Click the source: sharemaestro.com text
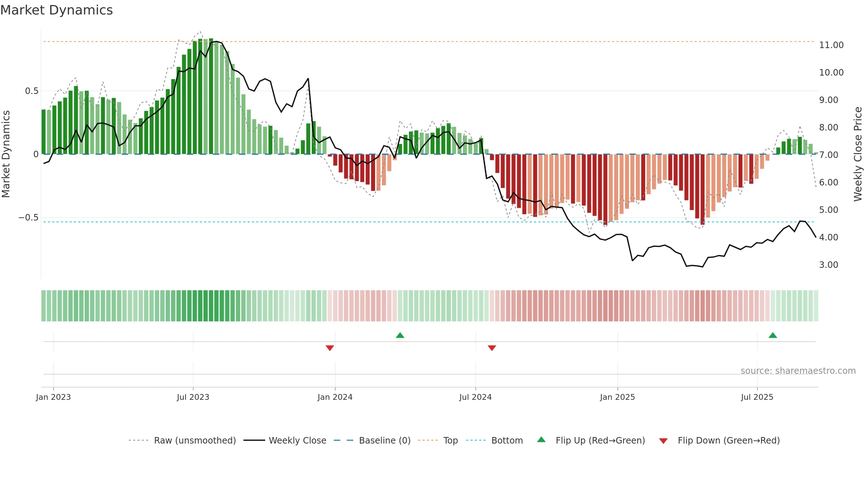Viewport: 868px width, 488px height. click(x=798, y=371)
